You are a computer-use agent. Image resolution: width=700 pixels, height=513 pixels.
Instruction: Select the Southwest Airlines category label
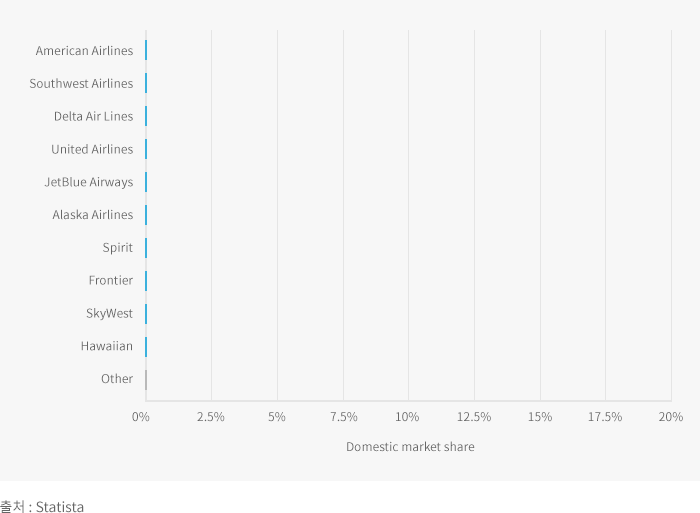click(81, 84)
